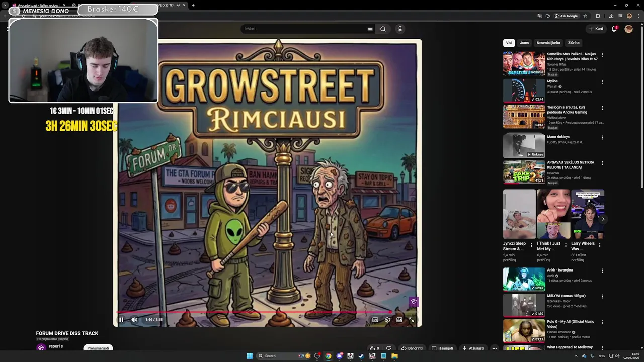The height and width of the screenshot is (362, 644).
Task: Switch to theater mode view
Action: pos(399,320)
